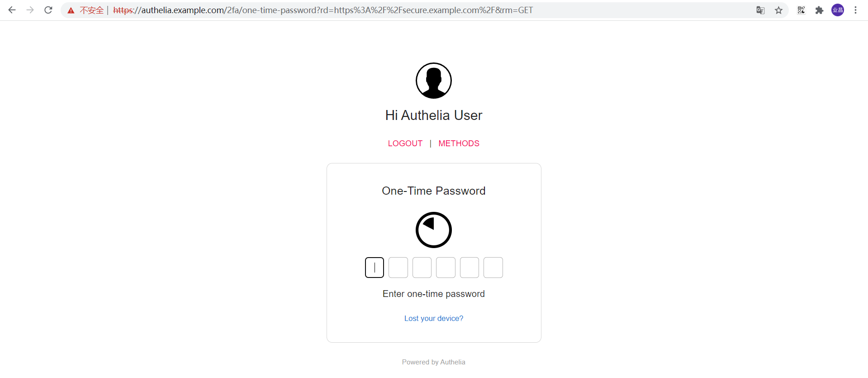Image resolution: width=868 pixels, height=378 pixels.
Task: Click the Authelia user avatar icon
Action: pos(433,81)
